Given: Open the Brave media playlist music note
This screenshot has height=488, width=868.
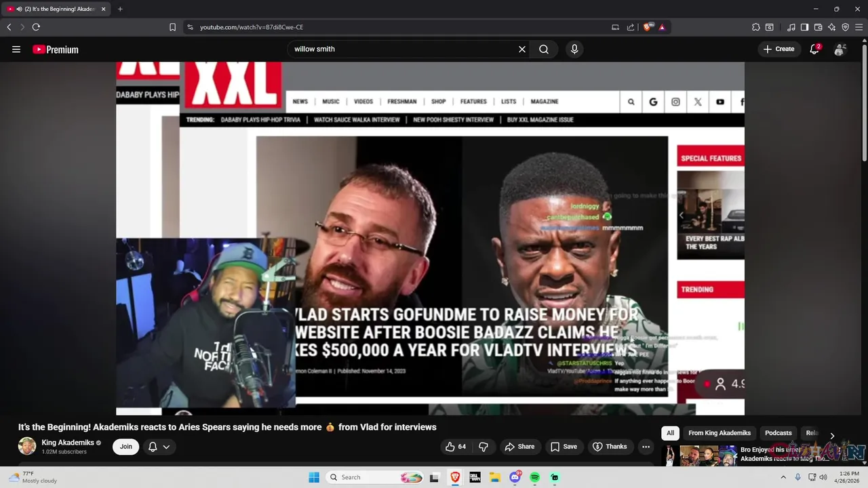Looking at the screenshot, I should [x=791, y=27].
